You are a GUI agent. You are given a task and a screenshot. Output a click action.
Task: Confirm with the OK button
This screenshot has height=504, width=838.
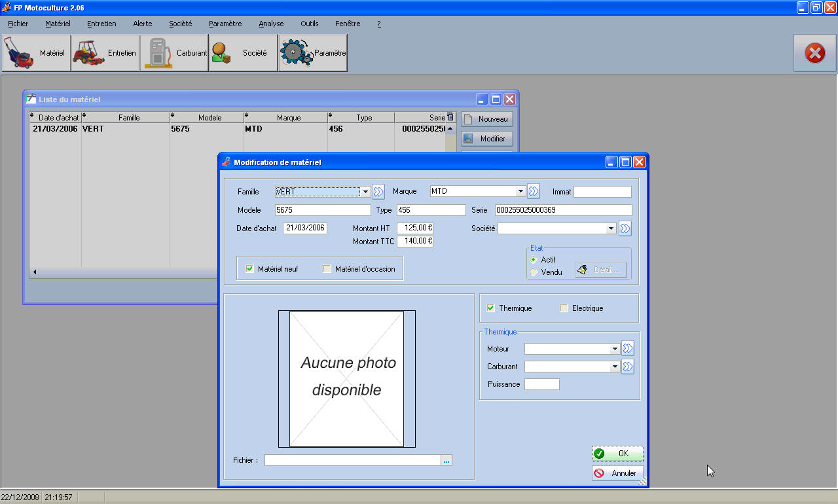pyautogui.click(x=617, y=454)
